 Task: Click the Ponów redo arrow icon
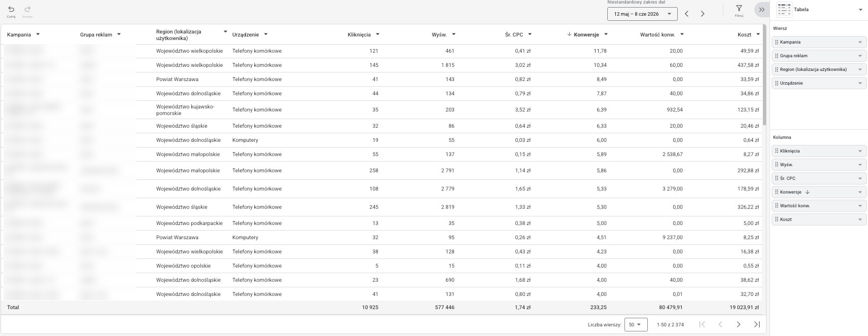[x=27, y=9]
